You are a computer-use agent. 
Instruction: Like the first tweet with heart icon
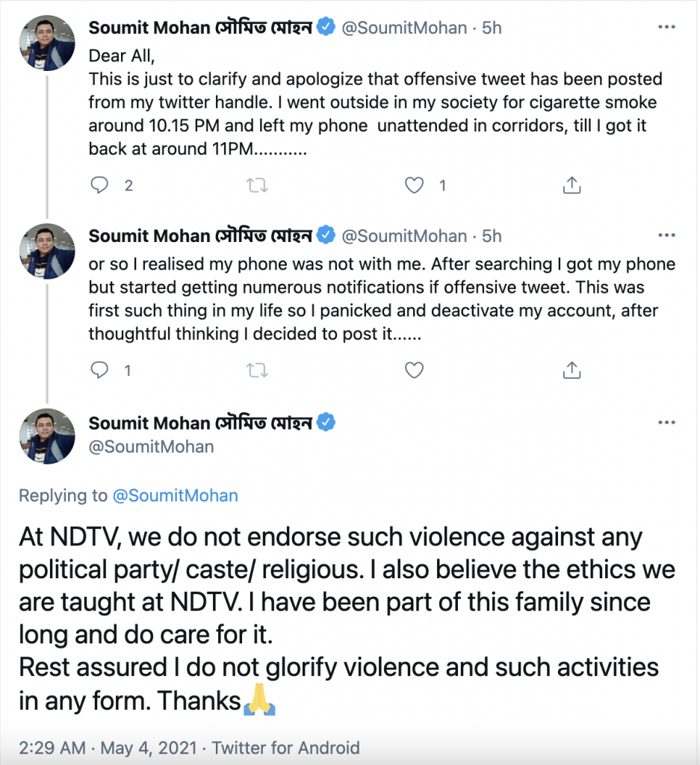coord(414,185)
